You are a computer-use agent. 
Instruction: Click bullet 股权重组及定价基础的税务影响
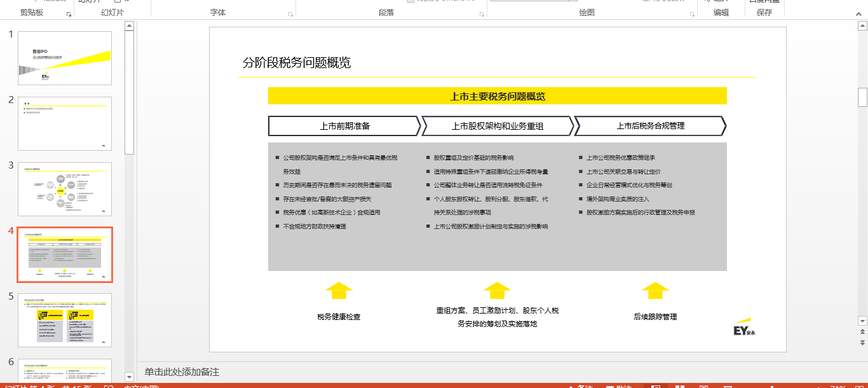pos(474,158)
